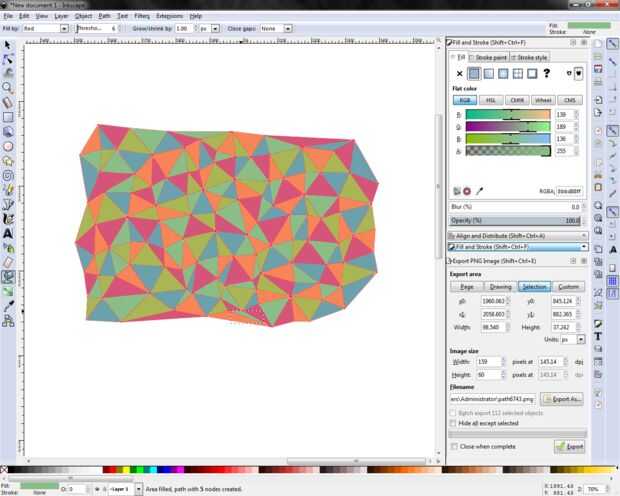Select the Selector arrow tool
The image size is (620, 496).
pos(8,45)
